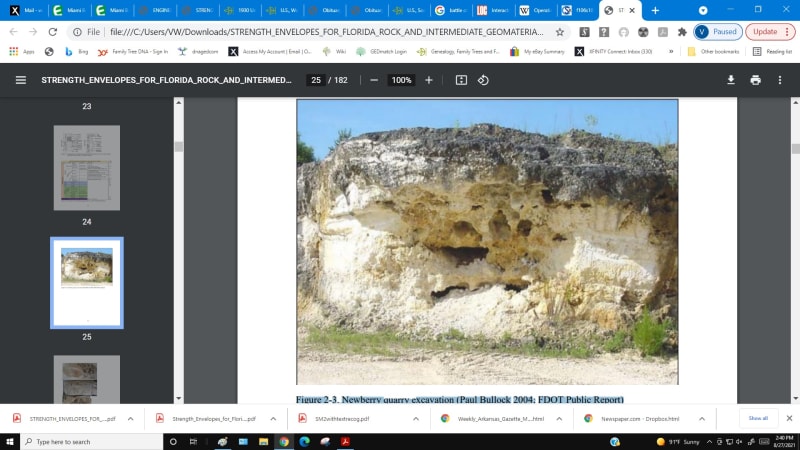800x450 pixels.
Task: View site information icon in address bar
Action: click(x=78, y=32)
